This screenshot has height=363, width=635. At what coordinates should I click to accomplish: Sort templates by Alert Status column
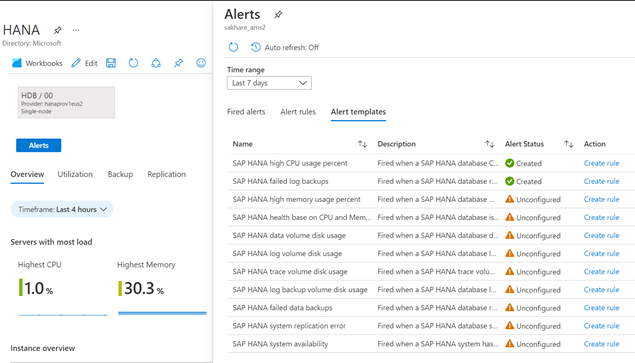569,144
